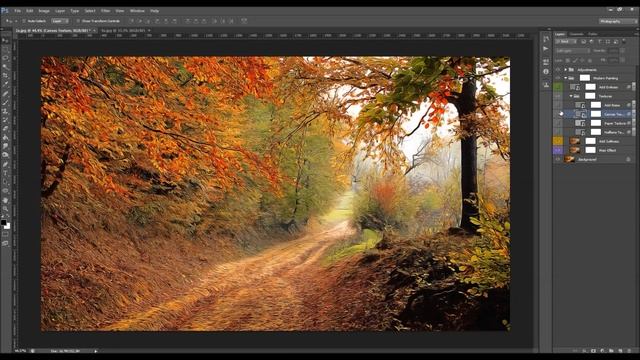Select the Pen tool

[x=5, y=164]
